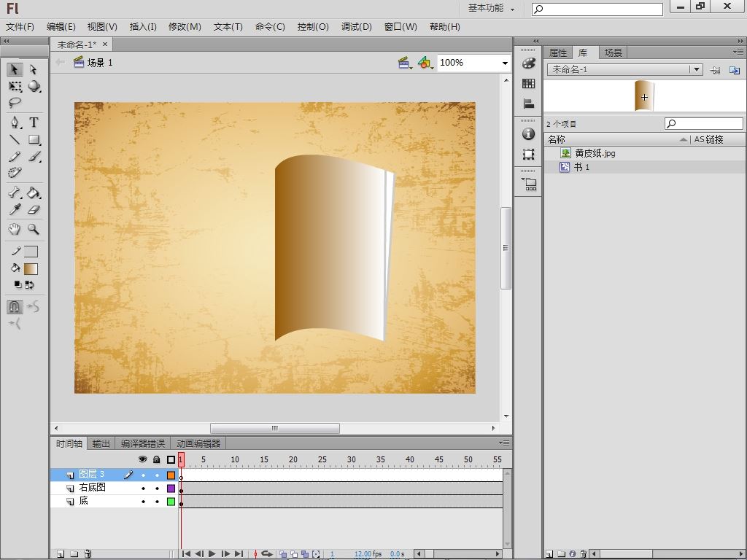Select the 黄皮纸.jpg library item

[595, 153]
